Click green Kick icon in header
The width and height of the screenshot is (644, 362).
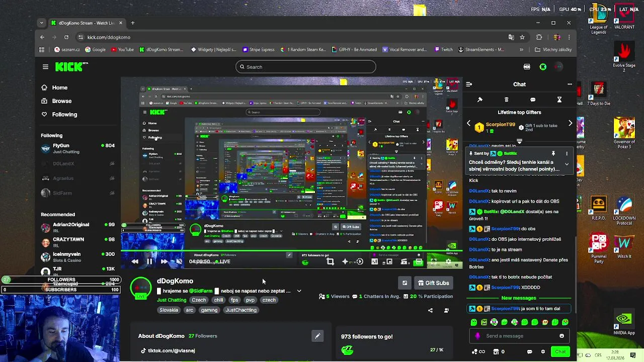coord(543,67)
